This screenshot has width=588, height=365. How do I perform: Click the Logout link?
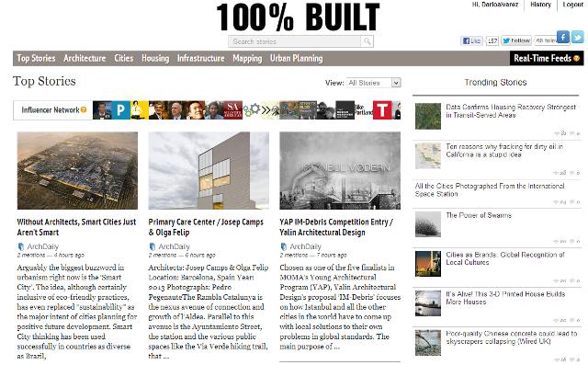[x=572, y=5]
